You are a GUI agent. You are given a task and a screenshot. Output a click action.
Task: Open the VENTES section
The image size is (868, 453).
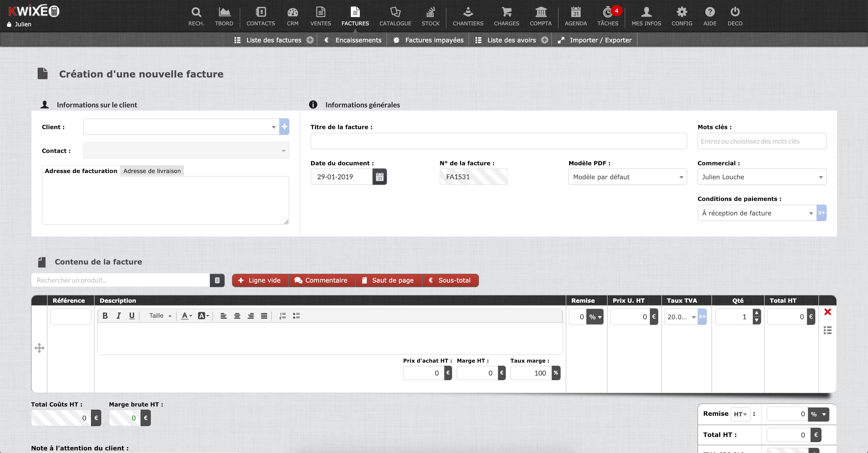tap(320, 16)
